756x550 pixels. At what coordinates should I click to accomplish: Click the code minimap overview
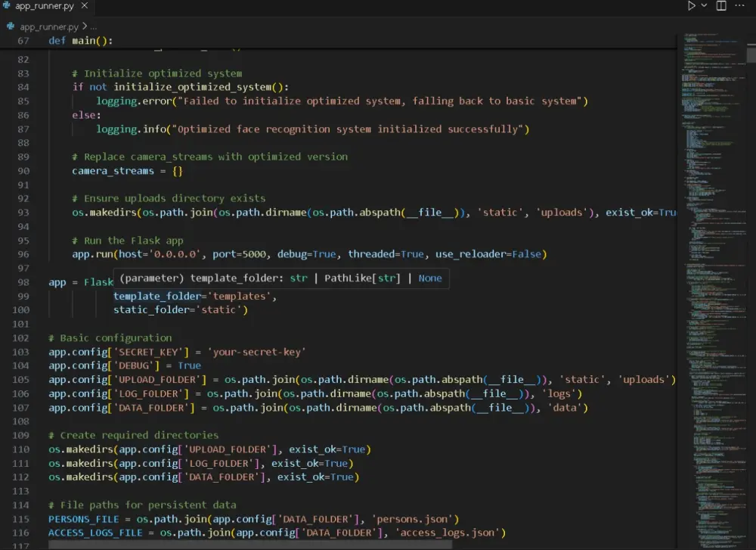coord(714,290)
